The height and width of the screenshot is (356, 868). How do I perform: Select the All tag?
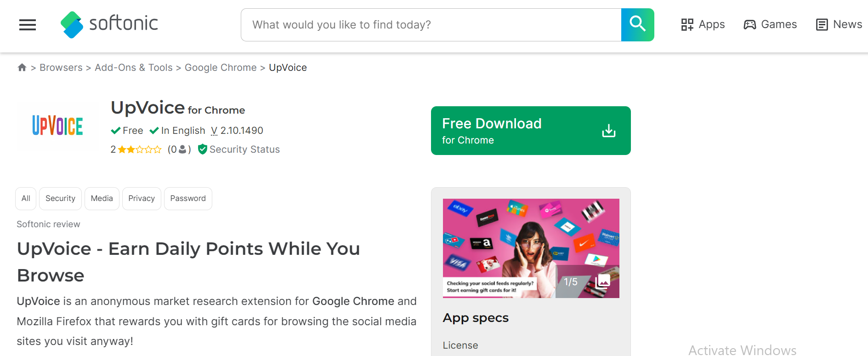pyautogui.click(x=26, y=199)
